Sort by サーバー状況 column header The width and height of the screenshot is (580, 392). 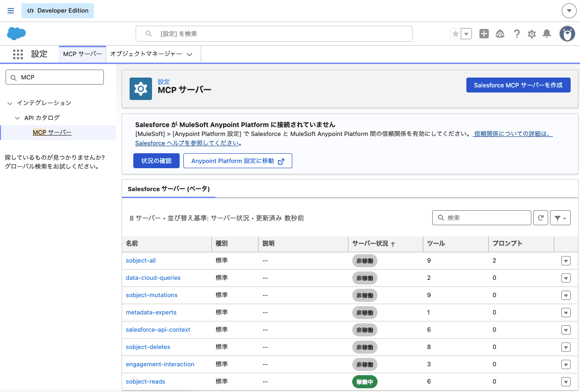point(370,243)
